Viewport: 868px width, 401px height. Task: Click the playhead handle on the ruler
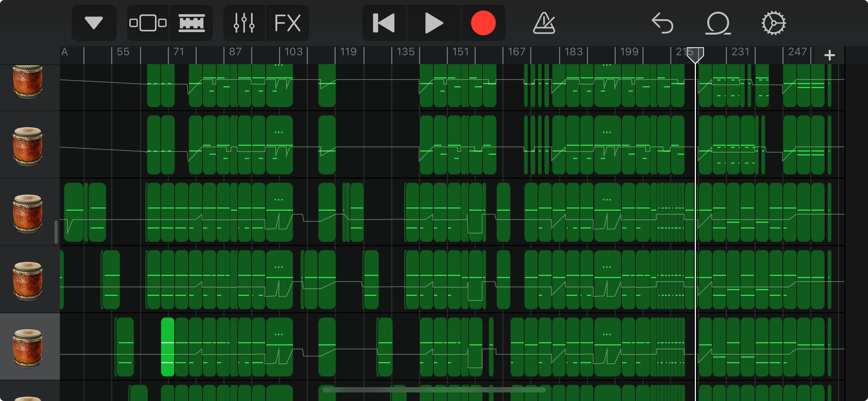(x=695, y=55)
